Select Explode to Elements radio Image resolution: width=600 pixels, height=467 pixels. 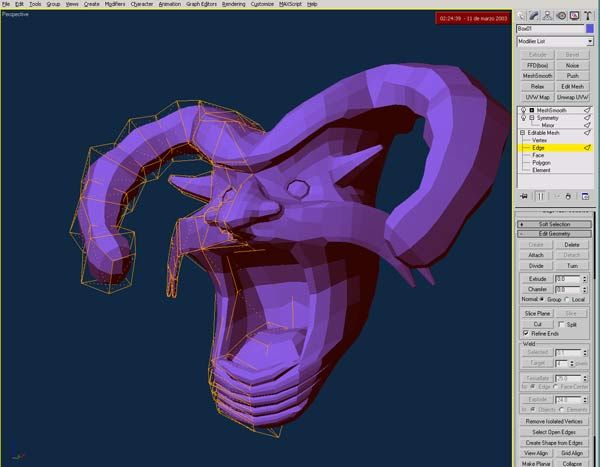click(561, 410)
